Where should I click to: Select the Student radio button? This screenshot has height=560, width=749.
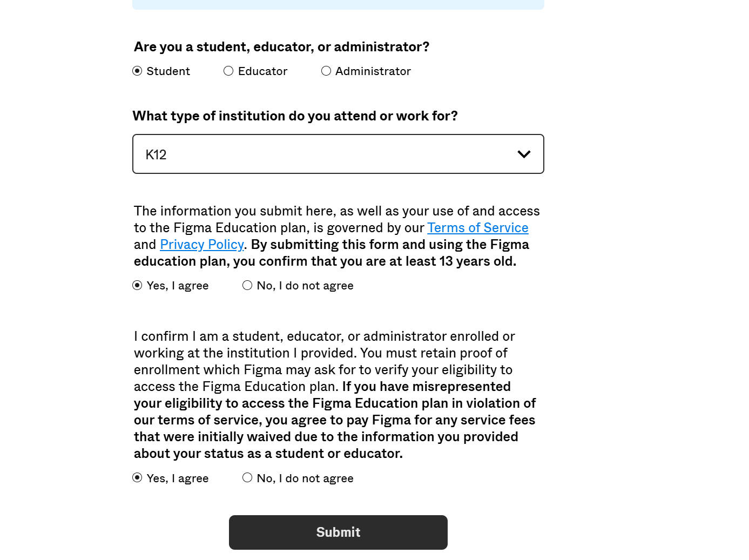pyautogui.click(x=137, y=71)
